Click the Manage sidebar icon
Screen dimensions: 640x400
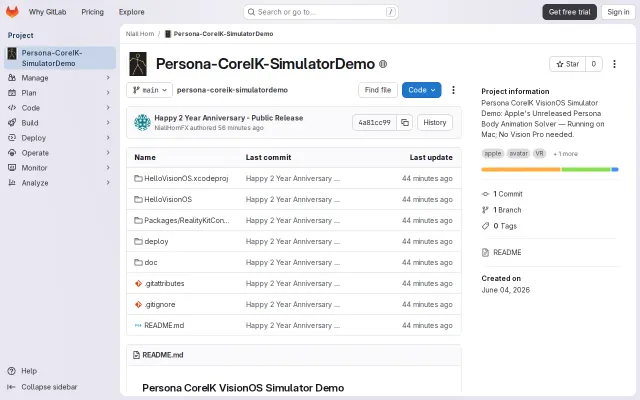pos(12,78)
